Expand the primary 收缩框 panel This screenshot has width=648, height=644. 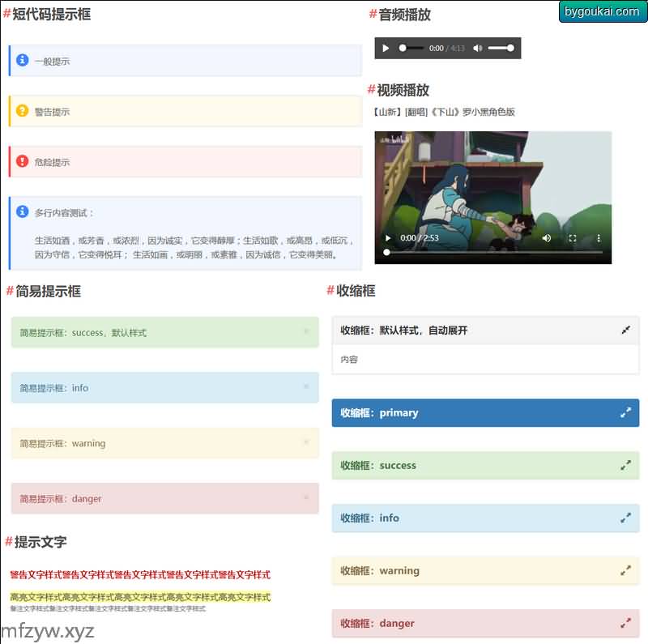[625, 412]
